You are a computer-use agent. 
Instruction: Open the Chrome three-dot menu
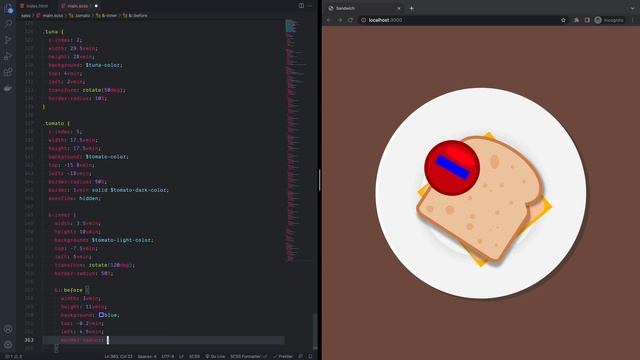click(x=633, y=20)
